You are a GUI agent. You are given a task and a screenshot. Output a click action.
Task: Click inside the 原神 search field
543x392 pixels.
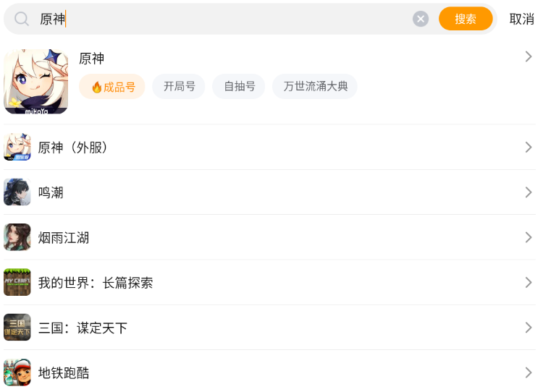(217, 19)
